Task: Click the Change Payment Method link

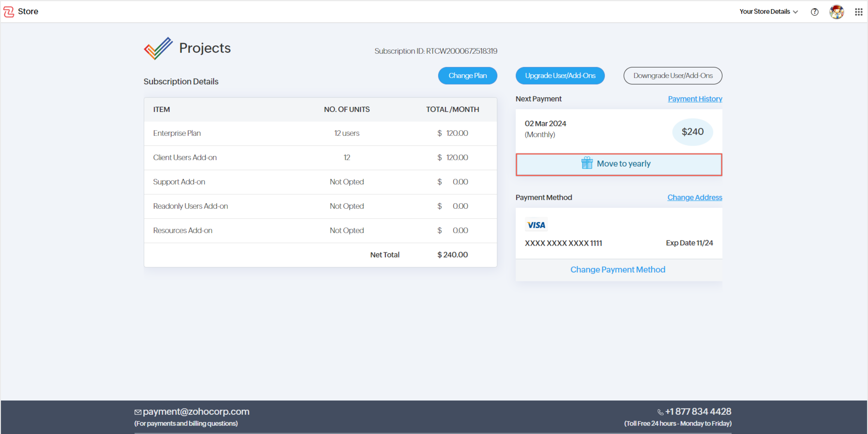Action: click(617, 269)
